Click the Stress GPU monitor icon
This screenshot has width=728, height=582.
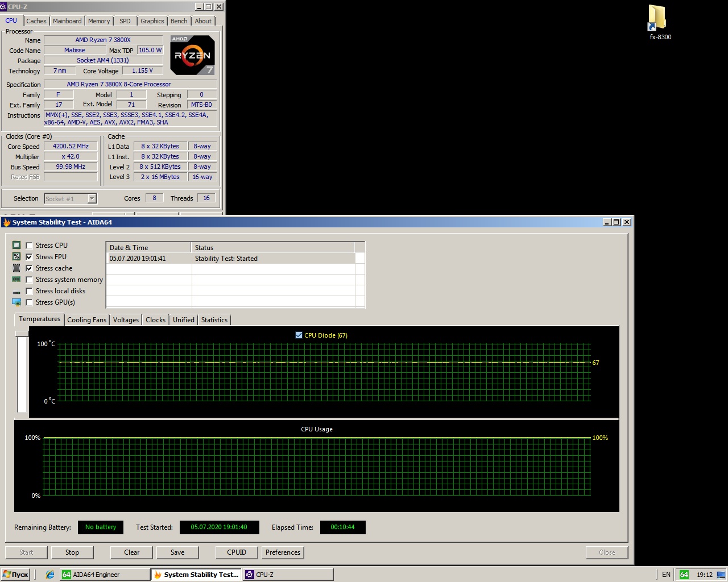click(16, 302)
